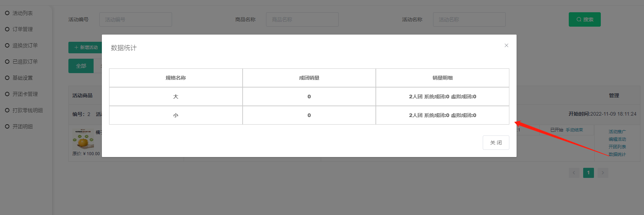Select the 大 spec name cell
Image resolution: width=644 pixels, height=215 pixels.
tap(176, 97)
